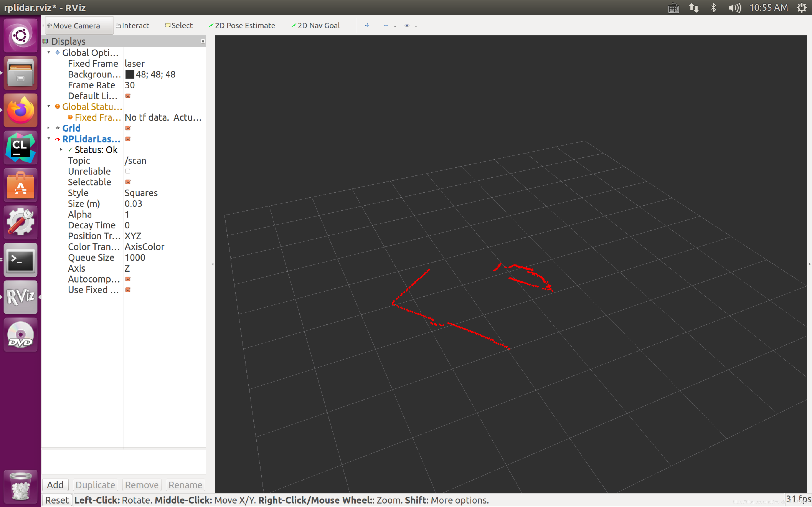Viewport: 812px width, 507px height.
Task: Enable the Unreliable checkbox
Action: click(x=128, y=171)
